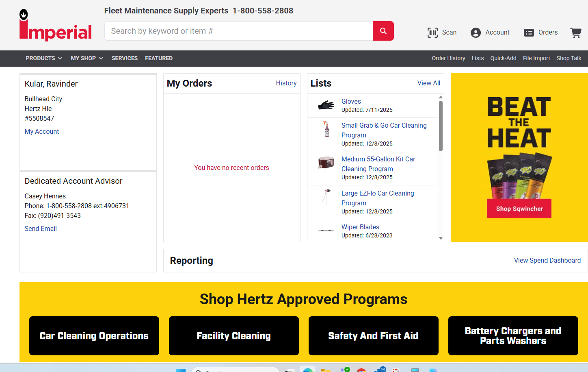Click the 'Bullhead City' location text
This screenshot has height=372, width=588.
(43, 99)
